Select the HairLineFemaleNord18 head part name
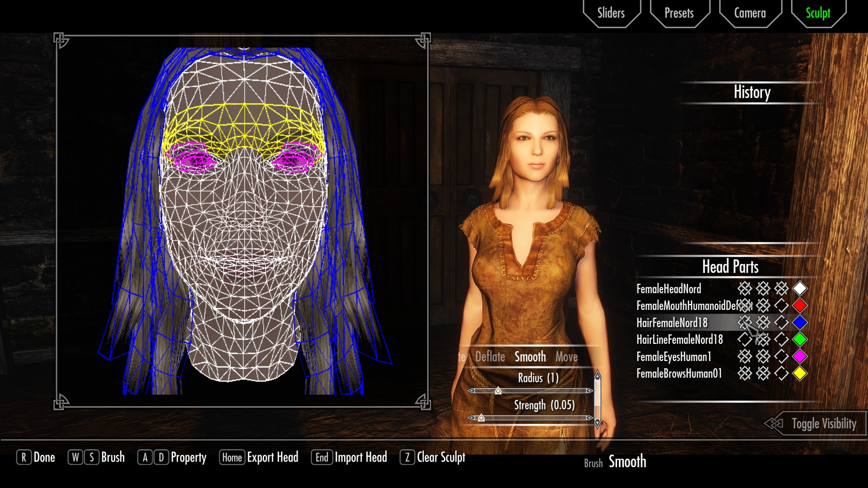868x488 pixels. pos(679,340)
